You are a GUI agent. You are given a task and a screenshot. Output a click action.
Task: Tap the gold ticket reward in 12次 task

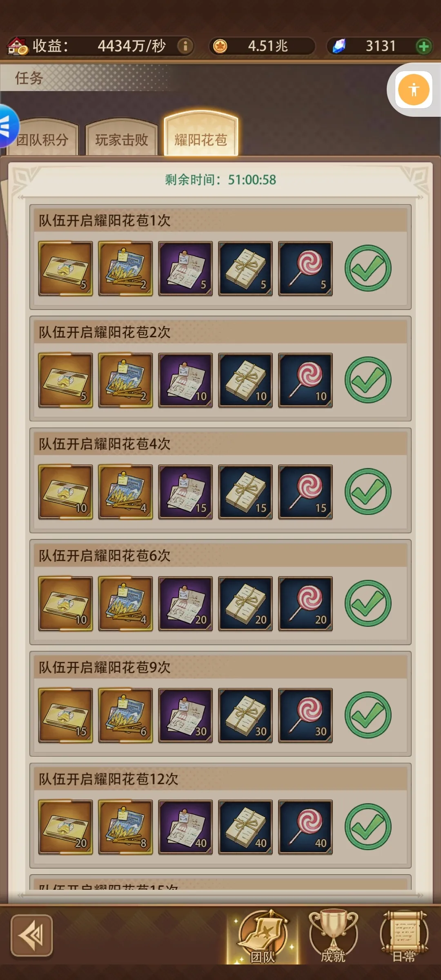point(65,827)
